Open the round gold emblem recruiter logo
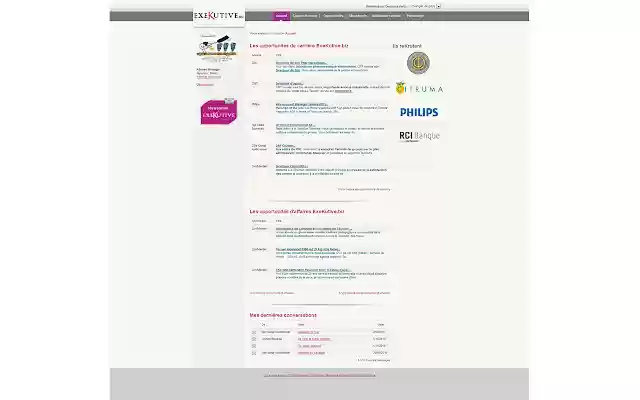Screen dimensions: 640x400 (x=418, y=63)
